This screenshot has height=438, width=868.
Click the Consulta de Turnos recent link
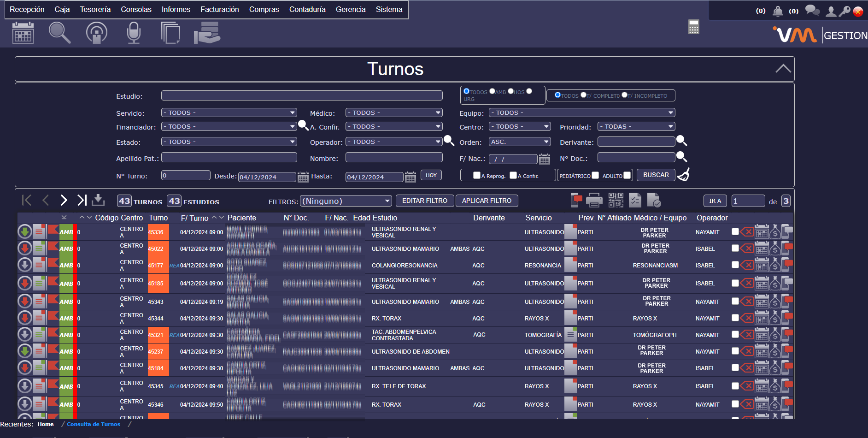click(94, 424)
